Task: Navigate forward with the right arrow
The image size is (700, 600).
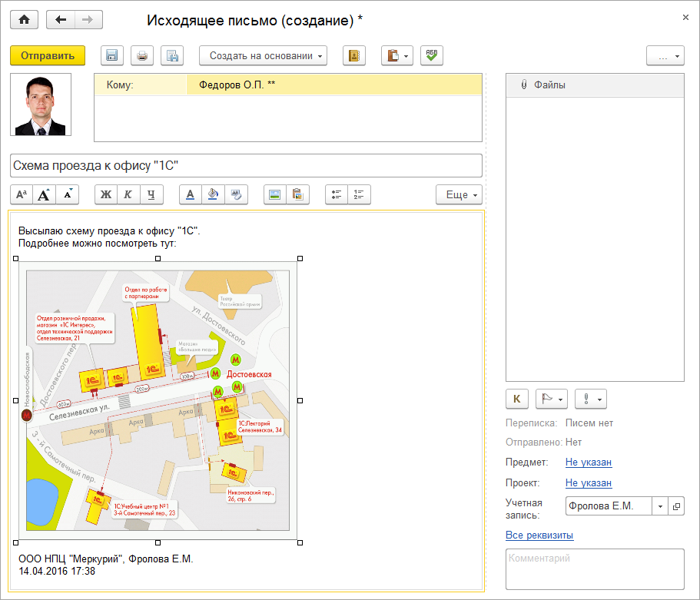Action: (x=88, y=20)
